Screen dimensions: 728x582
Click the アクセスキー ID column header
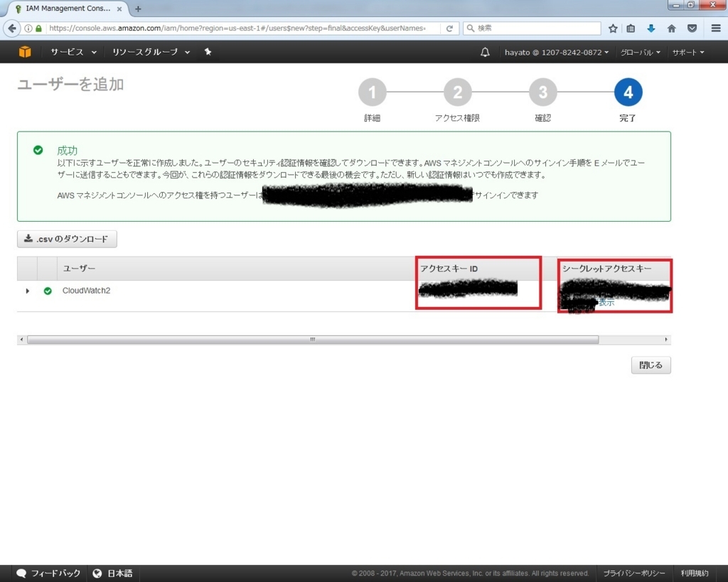tap(449, 269)
